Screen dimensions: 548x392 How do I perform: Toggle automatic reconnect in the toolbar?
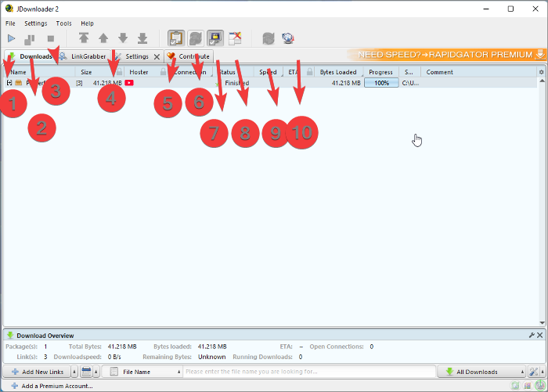point(196,38)
